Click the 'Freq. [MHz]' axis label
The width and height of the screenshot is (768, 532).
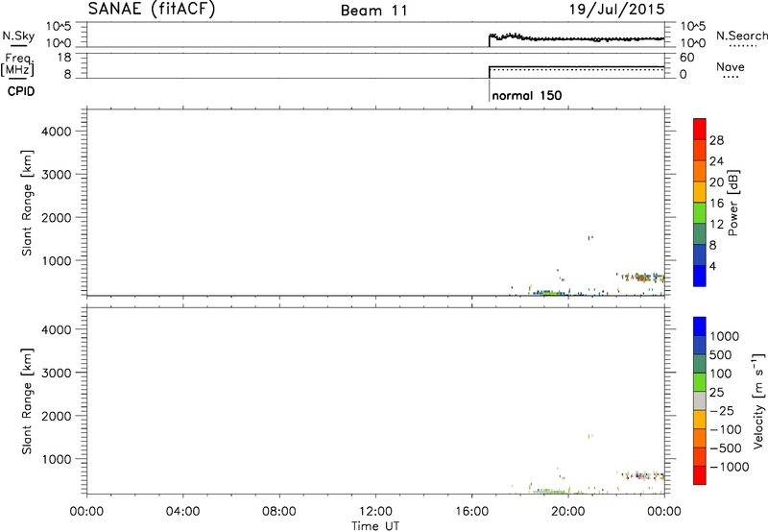click(x=17, y=64)
